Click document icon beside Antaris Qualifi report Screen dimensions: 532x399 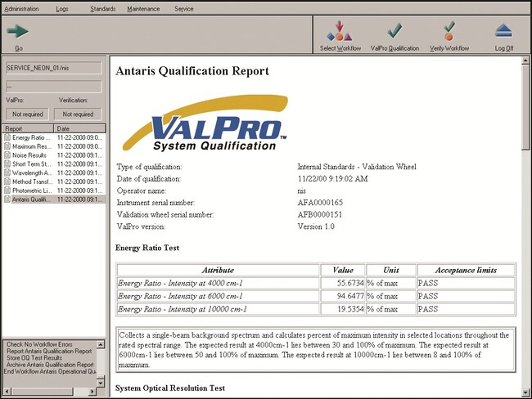[7, 199]
